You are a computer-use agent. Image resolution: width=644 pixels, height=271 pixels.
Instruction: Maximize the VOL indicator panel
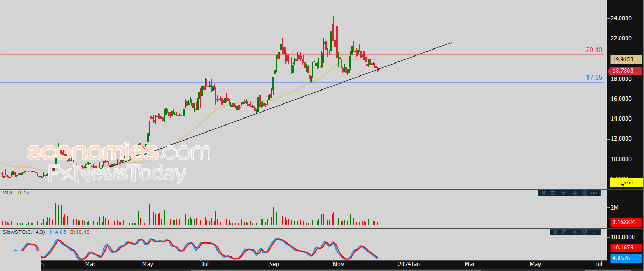(553, 193)
